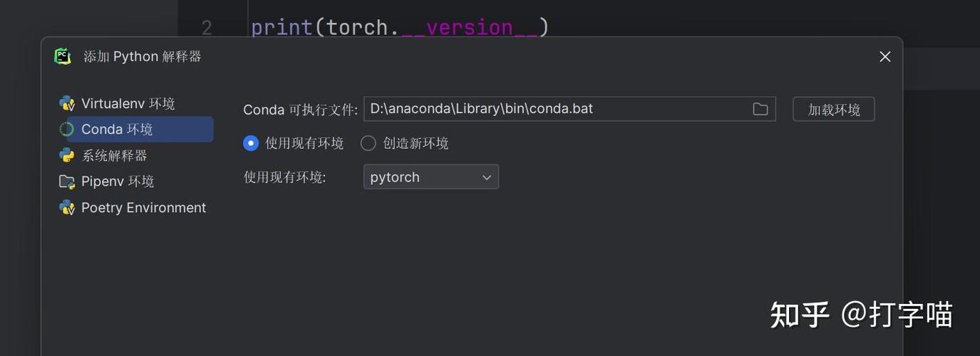Close the 添加 Python 解释器 dialog
980x356 pixels.
(884, 56)
